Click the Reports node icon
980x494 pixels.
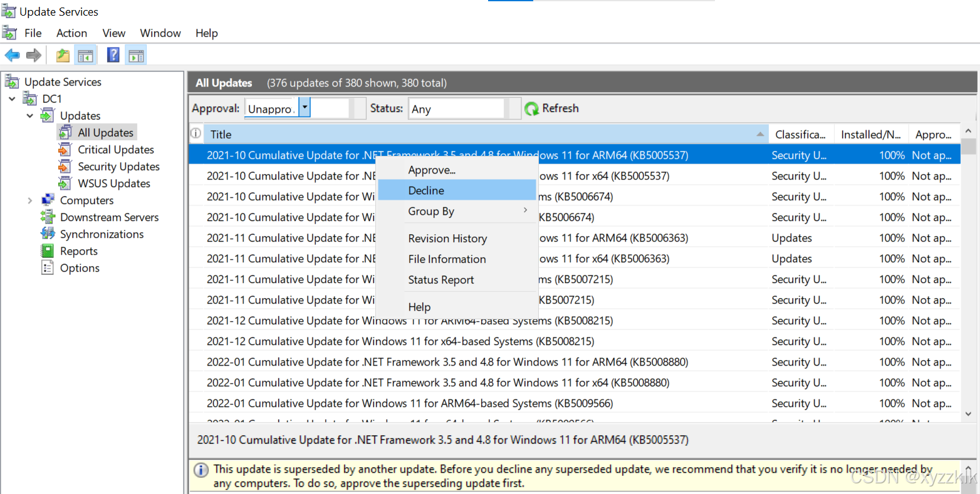[48, 250]
